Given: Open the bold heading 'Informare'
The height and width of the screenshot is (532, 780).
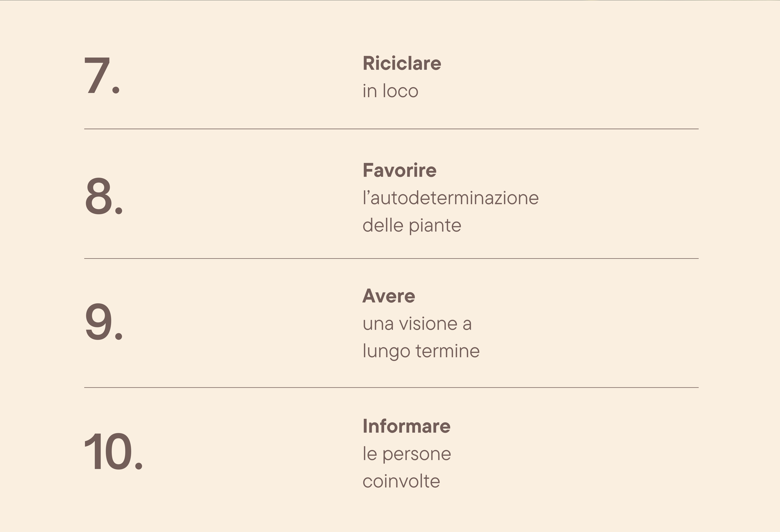Looking at the screenshot, I should (x=407, y=426).
